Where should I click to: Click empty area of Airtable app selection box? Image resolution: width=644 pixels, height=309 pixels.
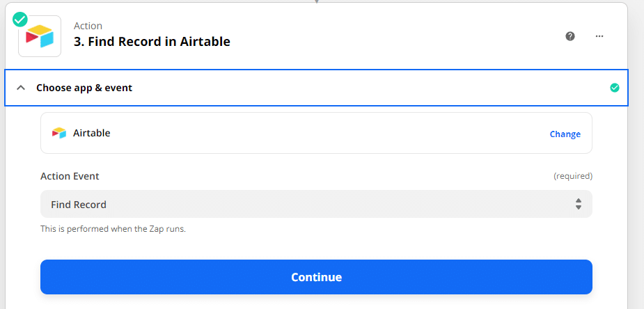[329, 133]
